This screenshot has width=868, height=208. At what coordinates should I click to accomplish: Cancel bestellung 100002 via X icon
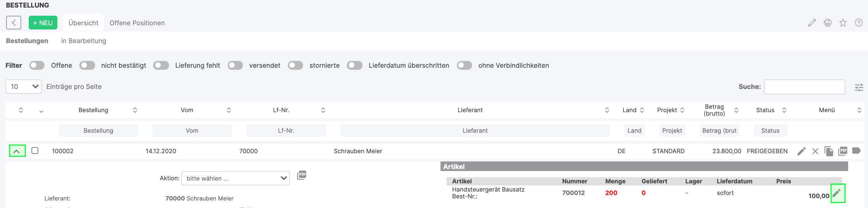(815, 151)
